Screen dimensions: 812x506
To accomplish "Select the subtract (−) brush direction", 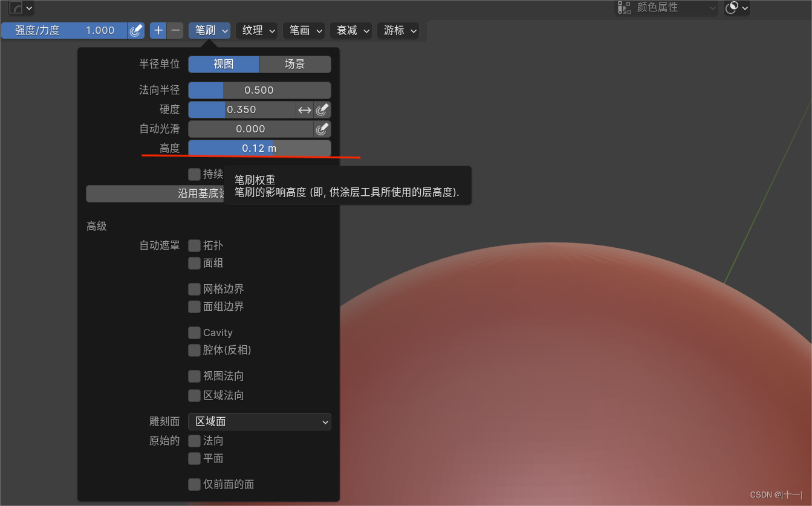I will point(175,30).
